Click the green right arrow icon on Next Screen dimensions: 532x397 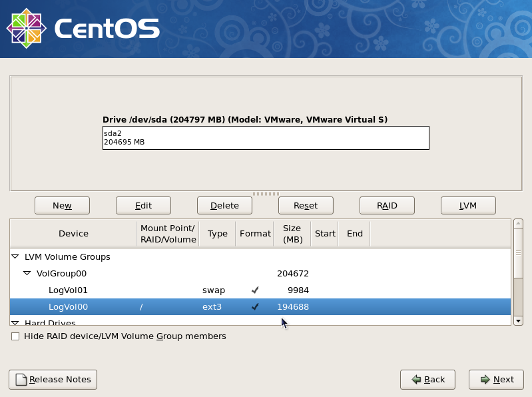coord(485,380)
